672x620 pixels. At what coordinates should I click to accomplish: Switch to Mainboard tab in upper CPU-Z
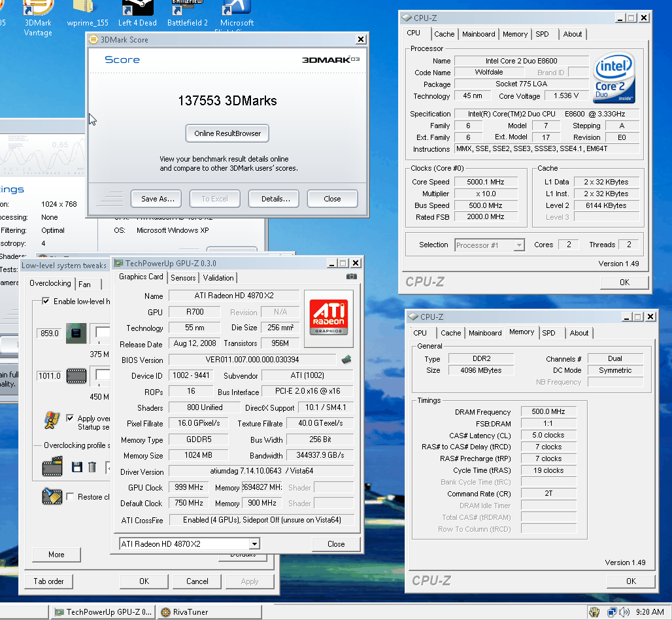479,34
